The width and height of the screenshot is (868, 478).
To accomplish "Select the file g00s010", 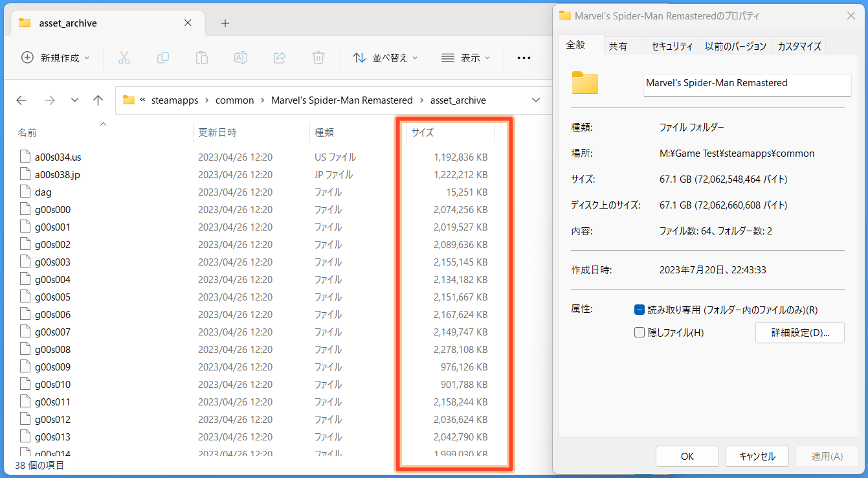I will point(52,384).
